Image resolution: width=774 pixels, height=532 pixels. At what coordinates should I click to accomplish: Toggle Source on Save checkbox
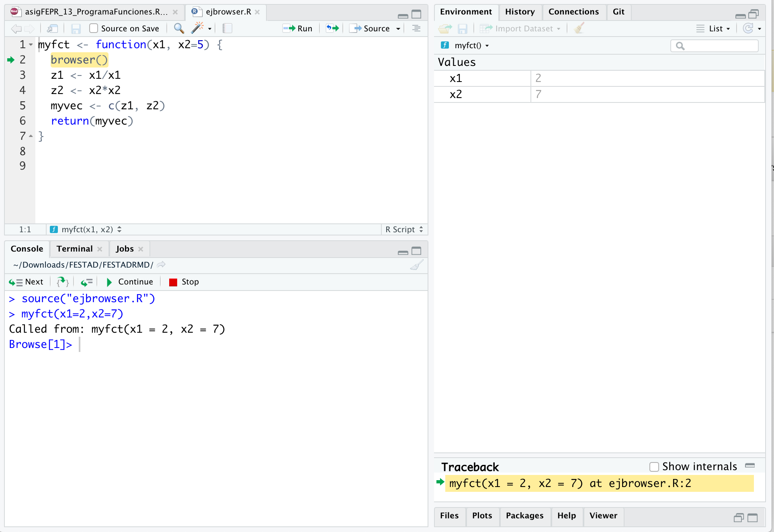click(x=94, y=28)
